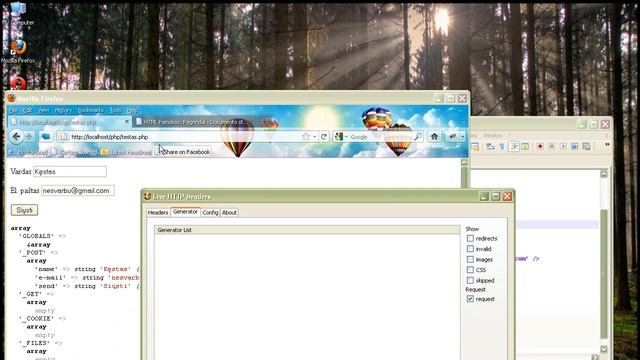Enable the CSS checkbox
Image resolution: width=640 pixels, height=360 pixels.
coord(470,270)
